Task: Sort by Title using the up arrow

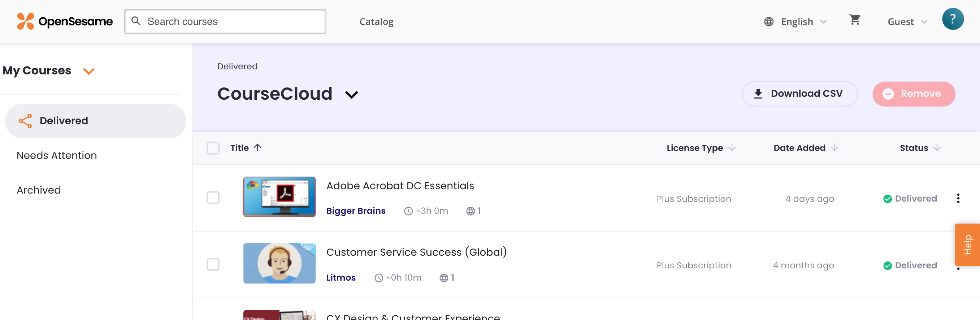Action: (x=257, y=148)
